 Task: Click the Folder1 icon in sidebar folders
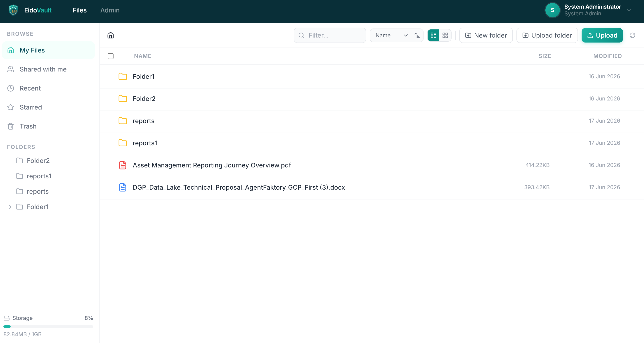[x=19, y=207]
